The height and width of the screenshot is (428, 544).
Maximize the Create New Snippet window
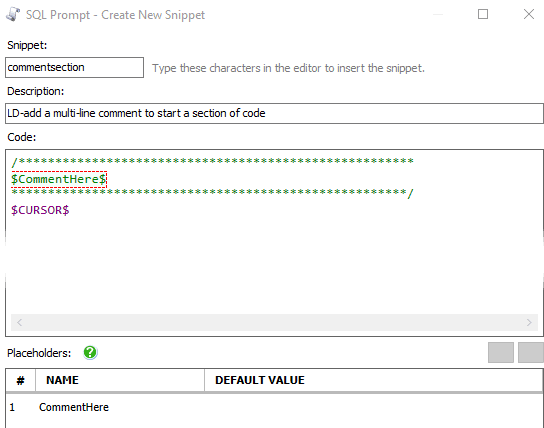[x=483, y=14]
